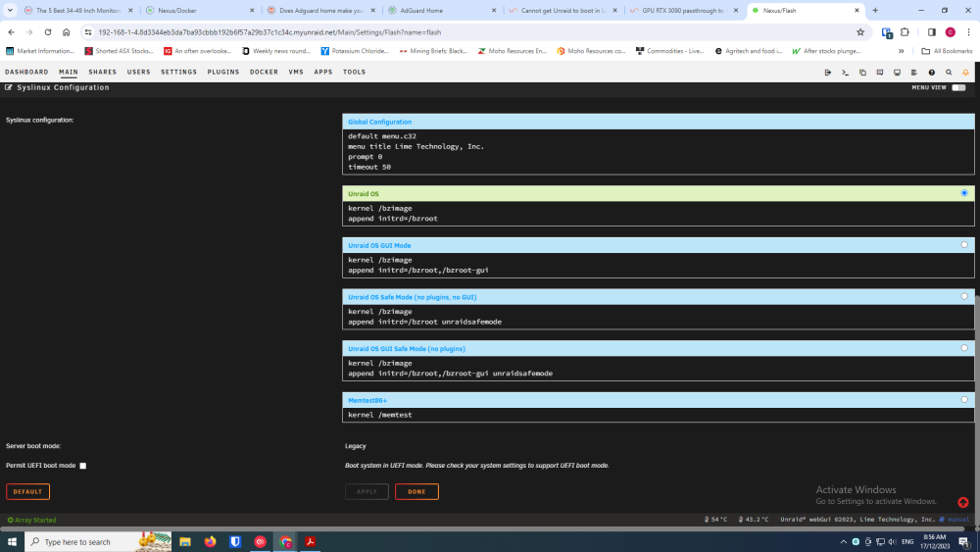Image resolution: width=980 pixels, height=552 pixels.
Task: Click the Syslinux Configuration edit icon
Action: (x=9, y=87)
